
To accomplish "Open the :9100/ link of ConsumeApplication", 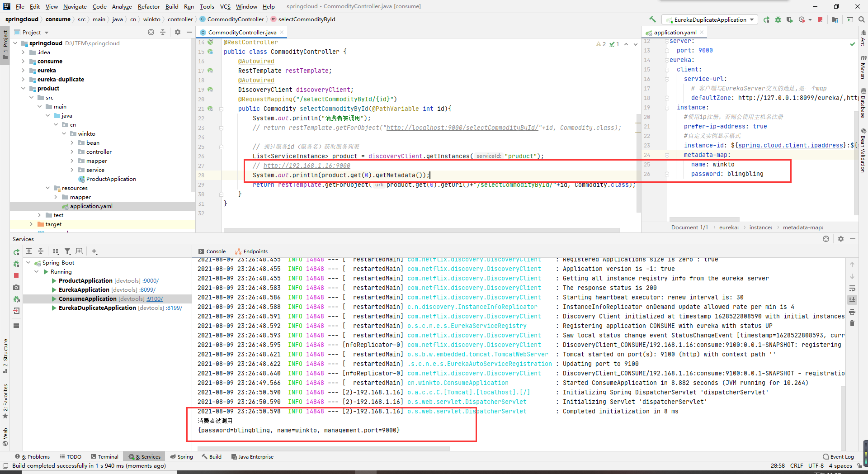I will 155,299.
